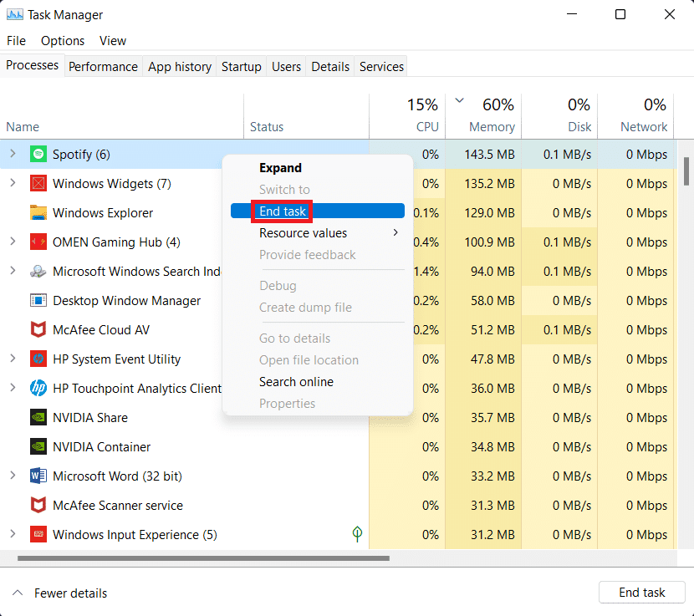Click the OMEN Gaming Hub icon
694x616 pixels.
point(38,242)
